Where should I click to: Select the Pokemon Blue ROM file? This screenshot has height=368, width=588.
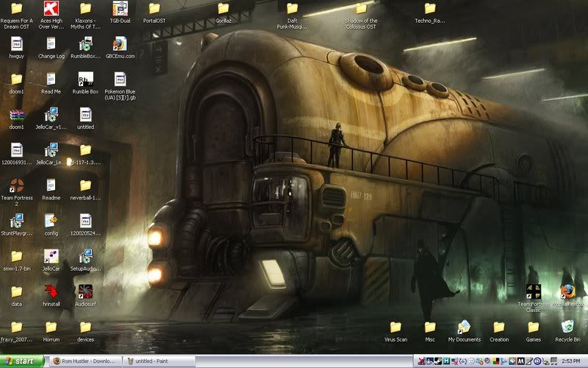point(120,79)
